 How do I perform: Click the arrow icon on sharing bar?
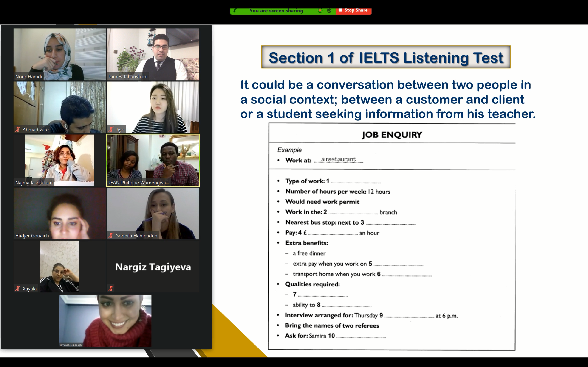[235, 11]
